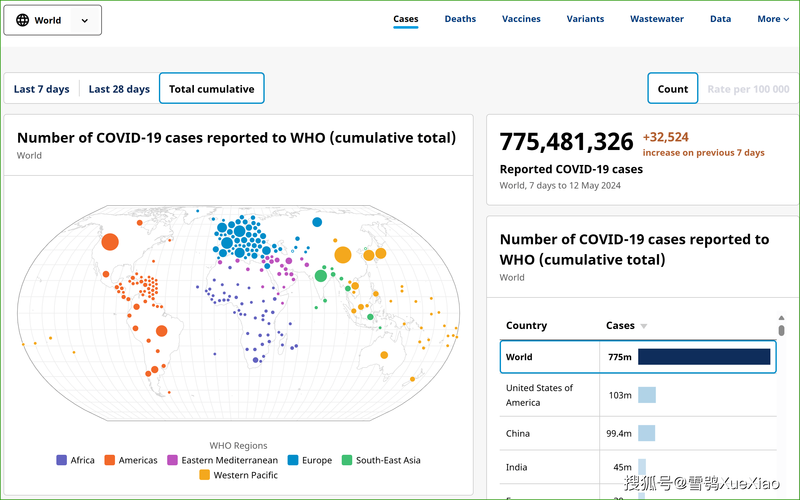Toggle the Europe legend swatch
The width and height of the screenshot is (800, 500).
294,460
